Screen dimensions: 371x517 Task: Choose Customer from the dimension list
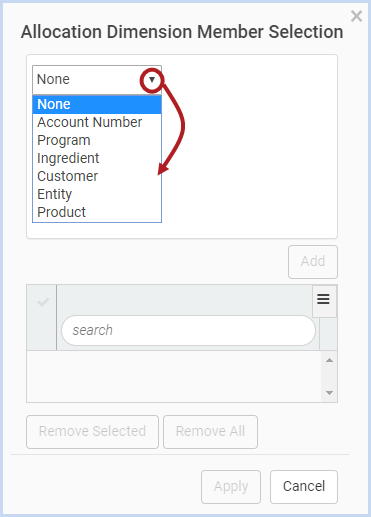click(97, 176)
